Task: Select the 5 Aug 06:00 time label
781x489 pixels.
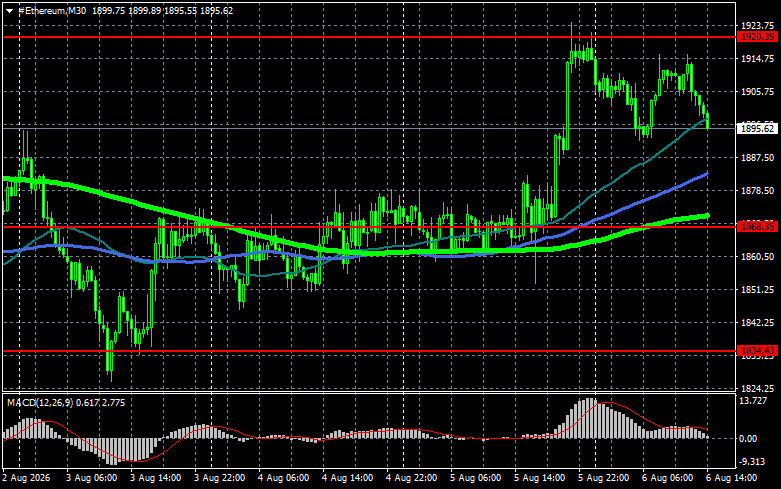Action: pyautogui.click(x=476, y=478)
